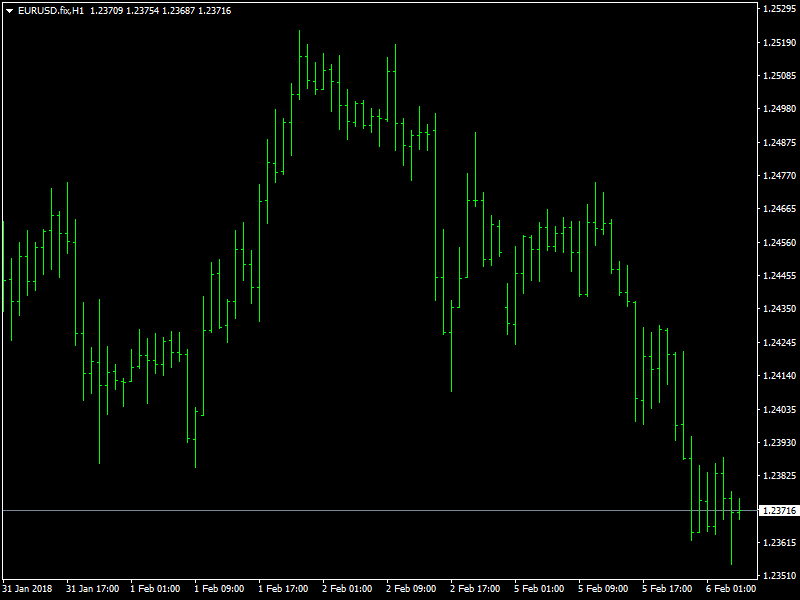This screenshot has height=600, width=800.
Task: Click the 1.24875 price scale label
Action: (x=779, y=142)
